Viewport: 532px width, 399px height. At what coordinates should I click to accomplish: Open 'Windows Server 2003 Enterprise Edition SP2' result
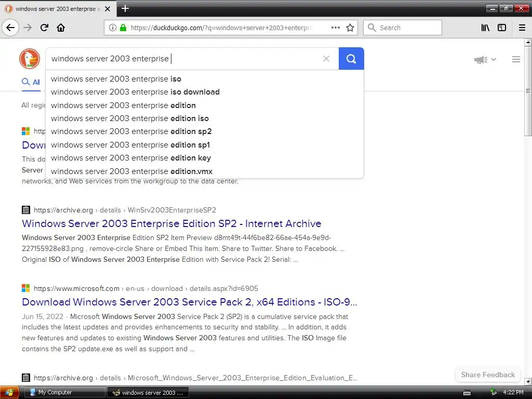coord(171,223)
